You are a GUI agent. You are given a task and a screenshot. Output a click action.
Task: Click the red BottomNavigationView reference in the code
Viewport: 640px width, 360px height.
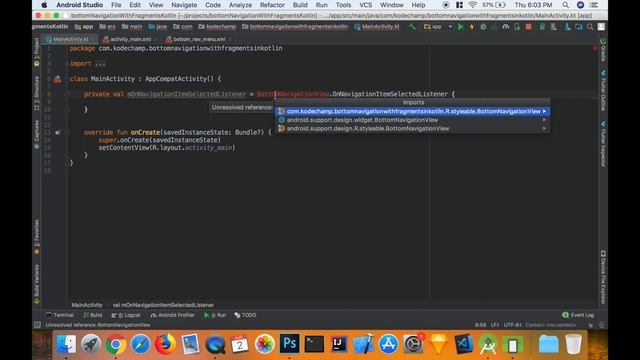pos(293,94)
